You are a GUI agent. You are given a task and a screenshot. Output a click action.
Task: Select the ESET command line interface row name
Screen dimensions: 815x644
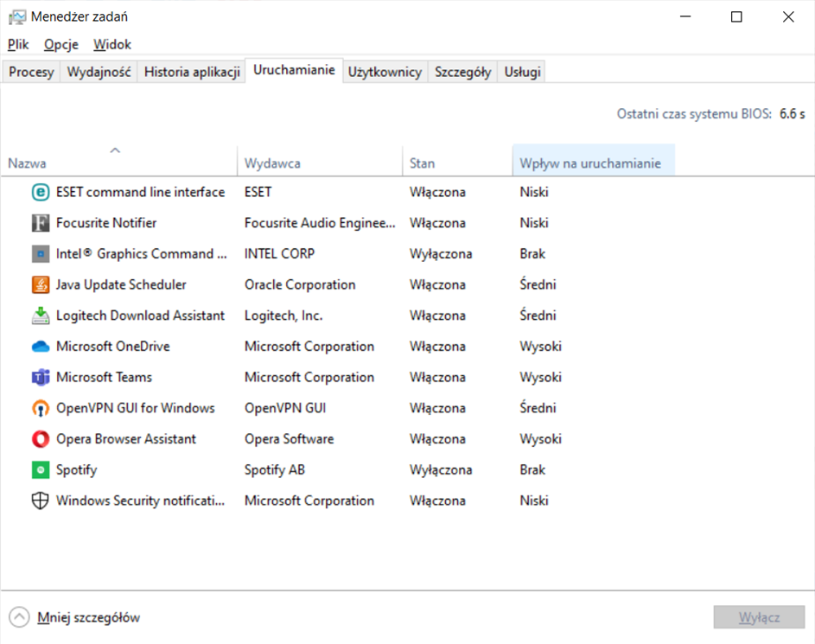pos(140,192)
